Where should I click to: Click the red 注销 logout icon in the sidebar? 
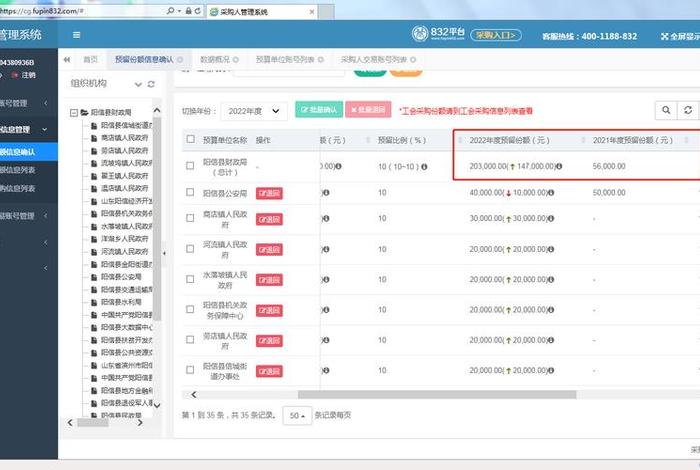click(15, 75)
